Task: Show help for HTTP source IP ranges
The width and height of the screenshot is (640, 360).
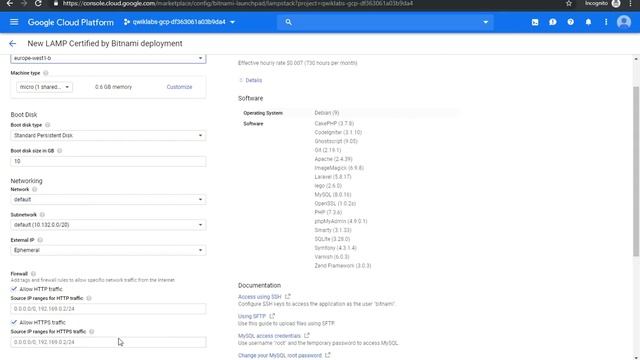Action: (89, 298)
